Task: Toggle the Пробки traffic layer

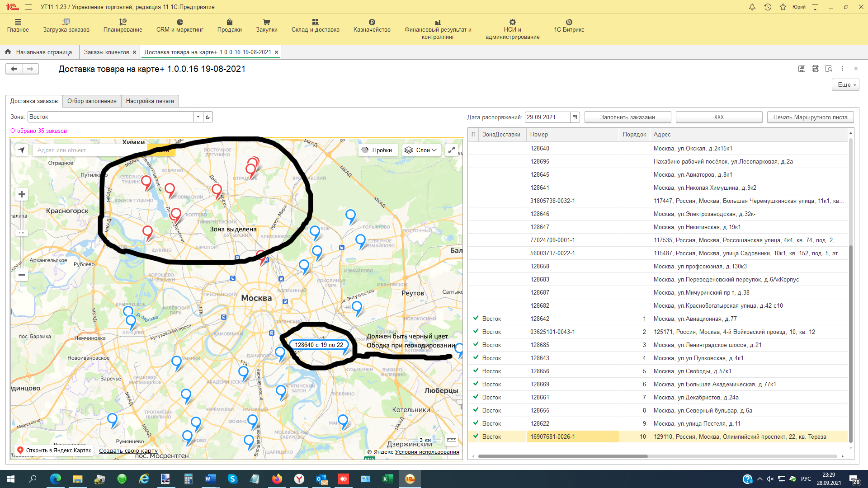Action: click(378, 150)
